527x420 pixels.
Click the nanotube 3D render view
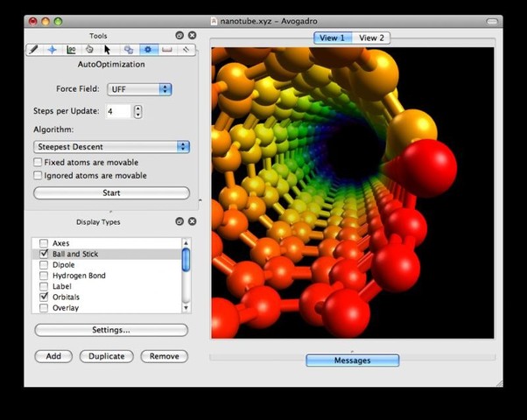[353, 192]
